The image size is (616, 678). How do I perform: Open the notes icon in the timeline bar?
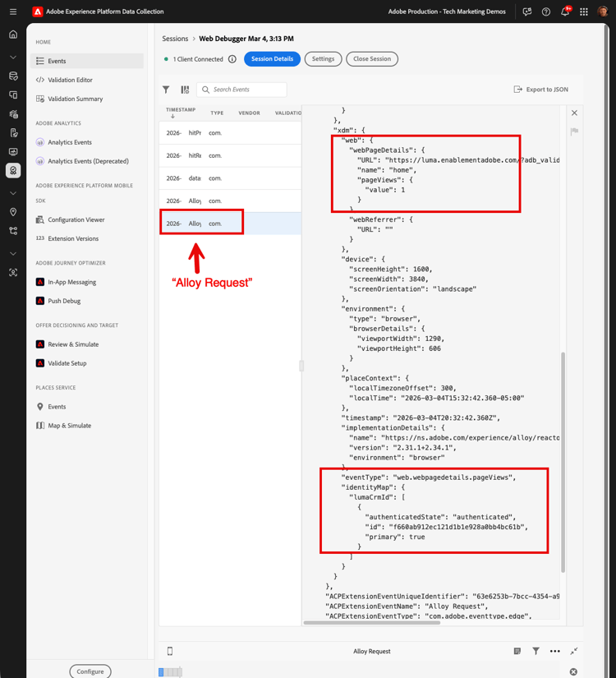517,651
